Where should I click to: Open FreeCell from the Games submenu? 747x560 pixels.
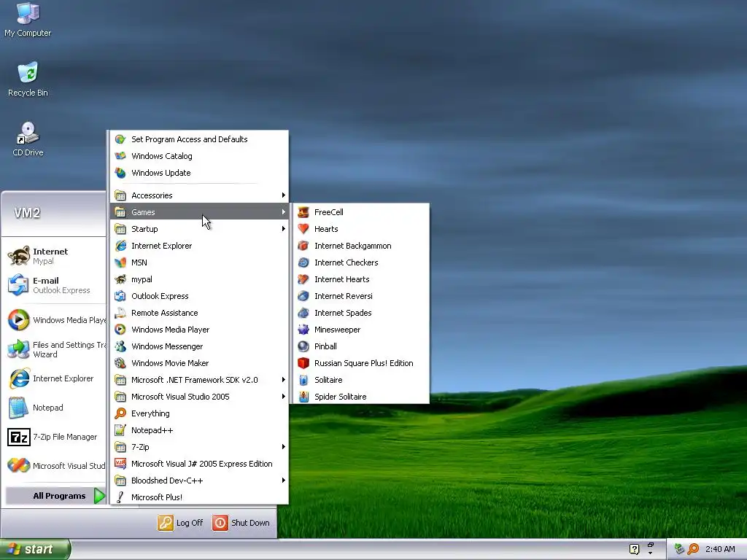click(361, 212)
